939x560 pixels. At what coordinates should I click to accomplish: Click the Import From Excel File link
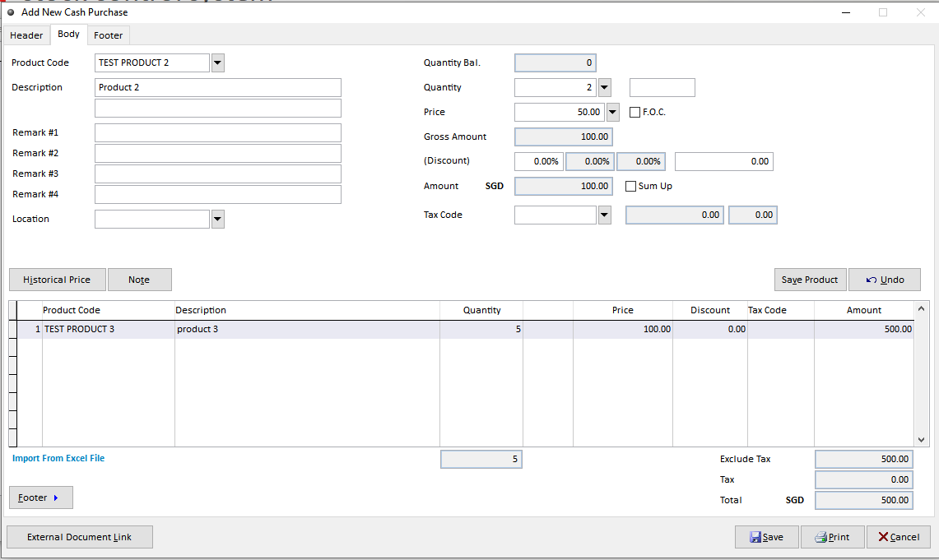[58, 458]
